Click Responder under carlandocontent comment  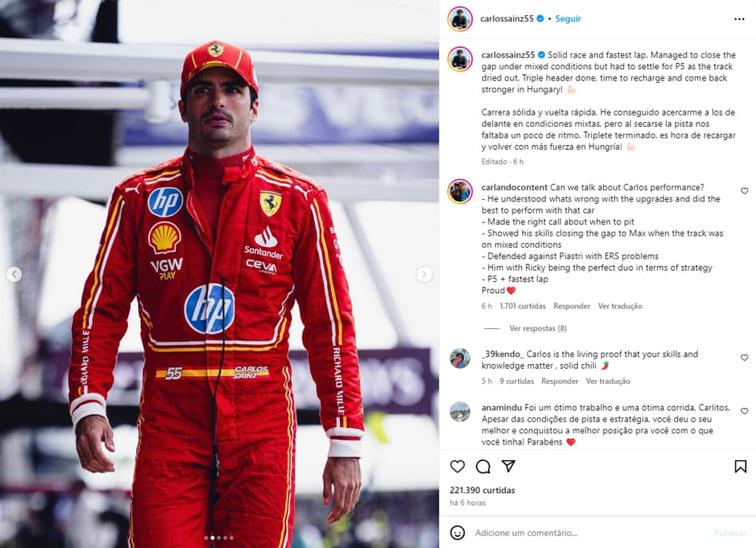[x=572, y=306]
